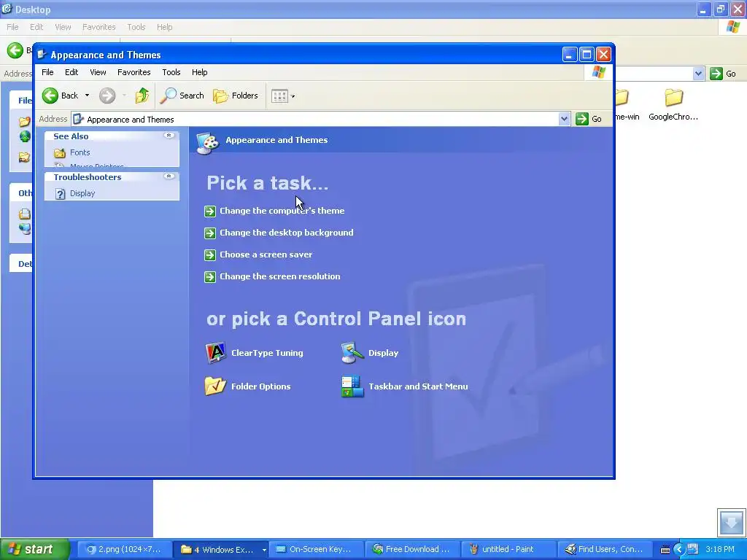Open ClearType Tuning label link
This screenshot has height=560, width=747.
tap(267, 353)
